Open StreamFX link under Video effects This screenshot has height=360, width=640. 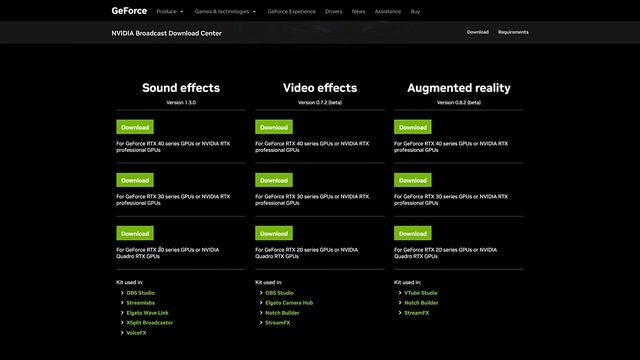tap(278, 322)
